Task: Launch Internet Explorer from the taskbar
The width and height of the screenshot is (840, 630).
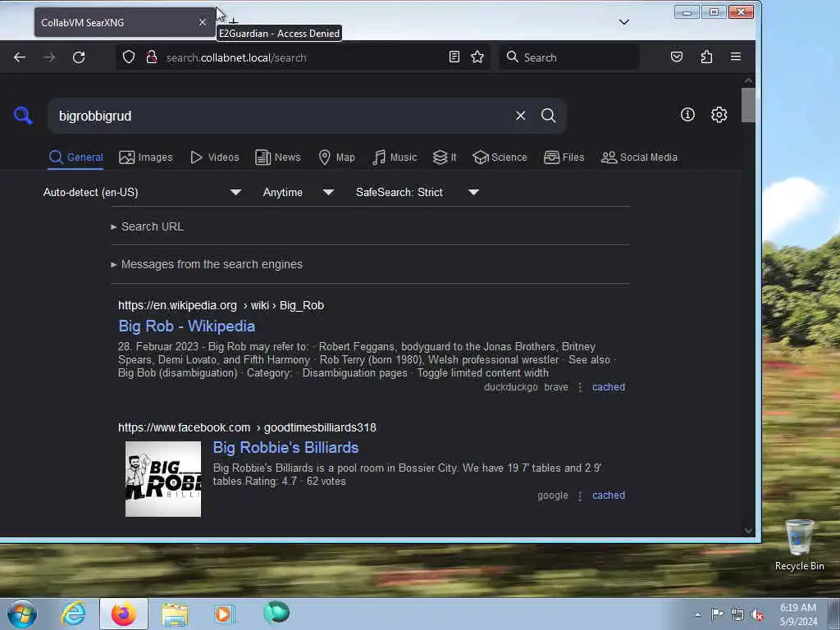Action: 74,614
